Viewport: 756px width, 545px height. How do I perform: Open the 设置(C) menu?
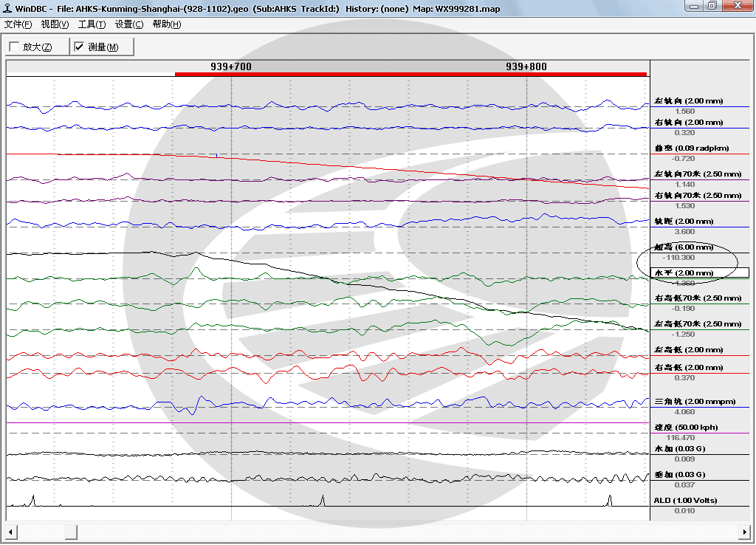tap(128, 24)
